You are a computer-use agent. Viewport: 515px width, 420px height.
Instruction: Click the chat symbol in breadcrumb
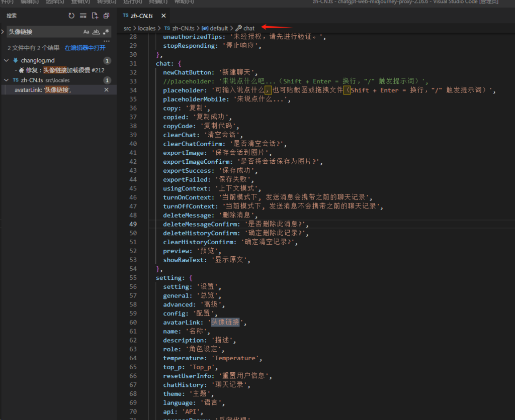coord(249,28)
